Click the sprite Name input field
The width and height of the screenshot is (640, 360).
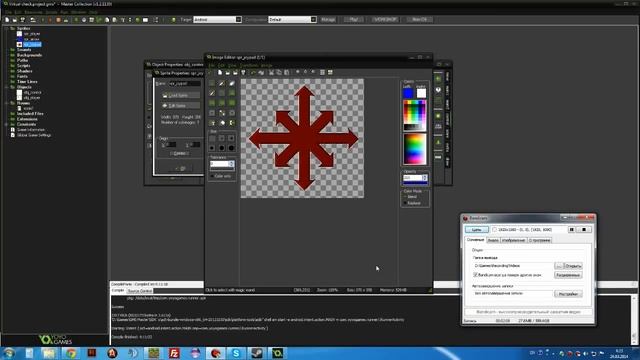[x=184, y=84]
